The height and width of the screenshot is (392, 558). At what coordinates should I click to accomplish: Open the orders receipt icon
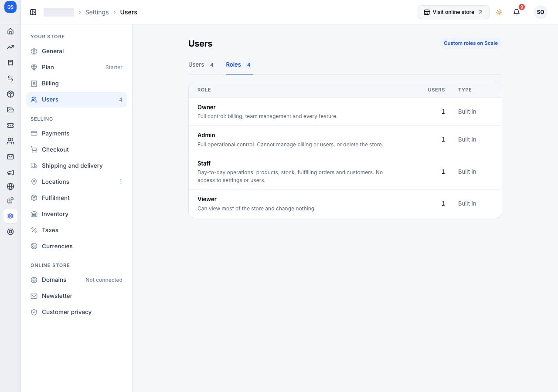(10, 63)
